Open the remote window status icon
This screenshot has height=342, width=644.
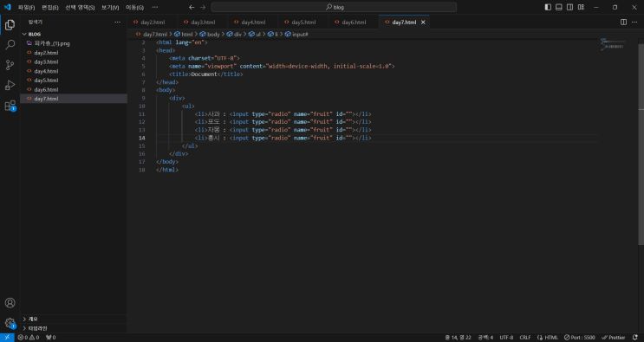point(7,338)
